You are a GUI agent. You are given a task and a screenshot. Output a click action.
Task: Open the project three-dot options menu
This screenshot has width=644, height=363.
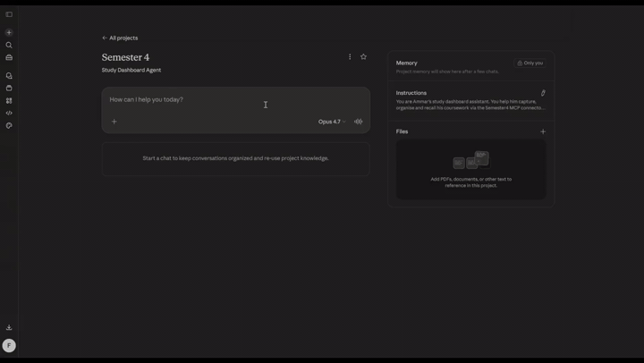[350, 56]
